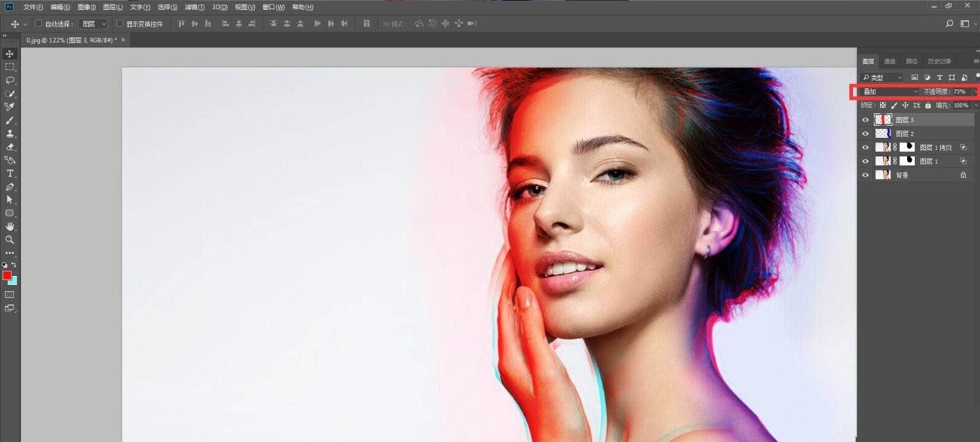Click the align top edges button

click(x=181, y=24)
